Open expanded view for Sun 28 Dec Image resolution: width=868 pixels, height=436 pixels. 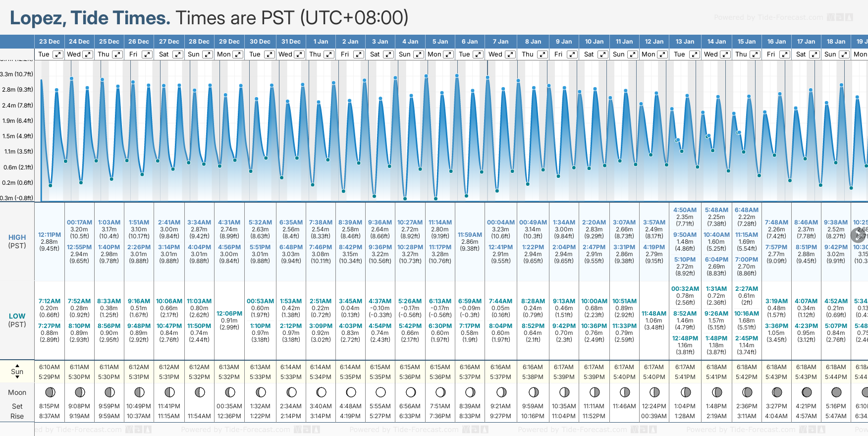(208, 54)
